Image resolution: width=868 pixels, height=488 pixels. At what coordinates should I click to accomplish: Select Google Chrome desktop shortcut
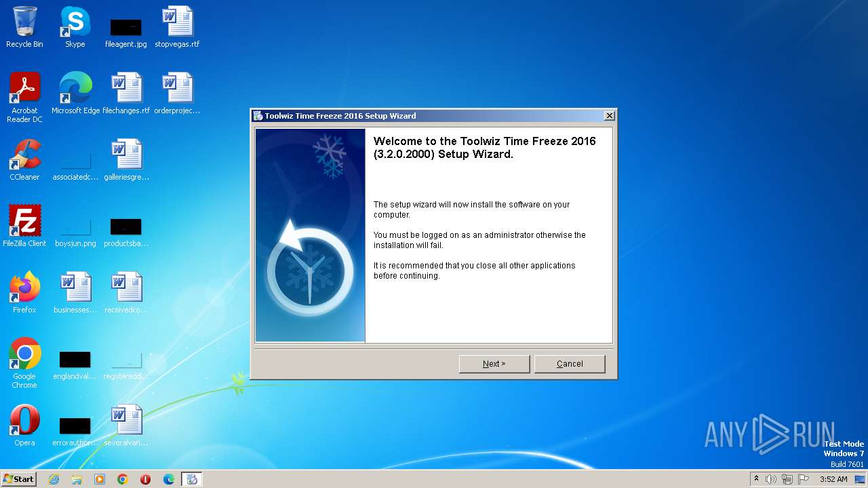click(x=24, y=363)
